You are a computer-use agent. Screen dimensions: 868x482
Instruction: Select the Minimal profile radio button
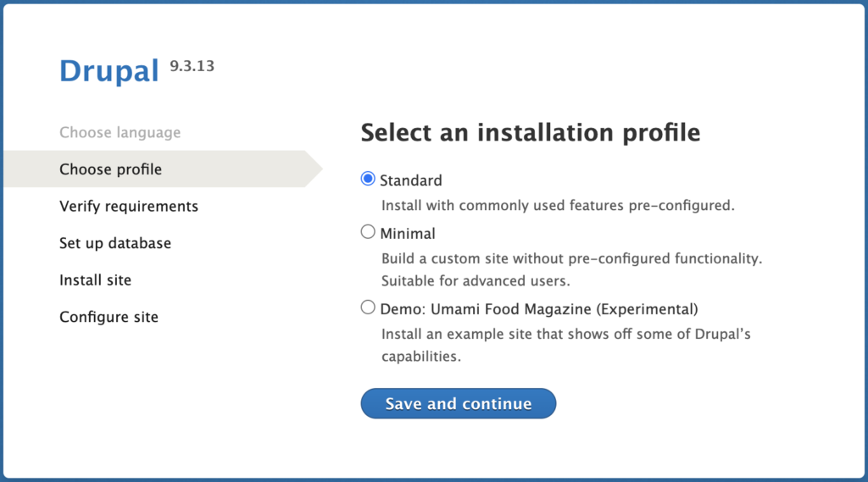pyautogui.click(x=368, y=232)
